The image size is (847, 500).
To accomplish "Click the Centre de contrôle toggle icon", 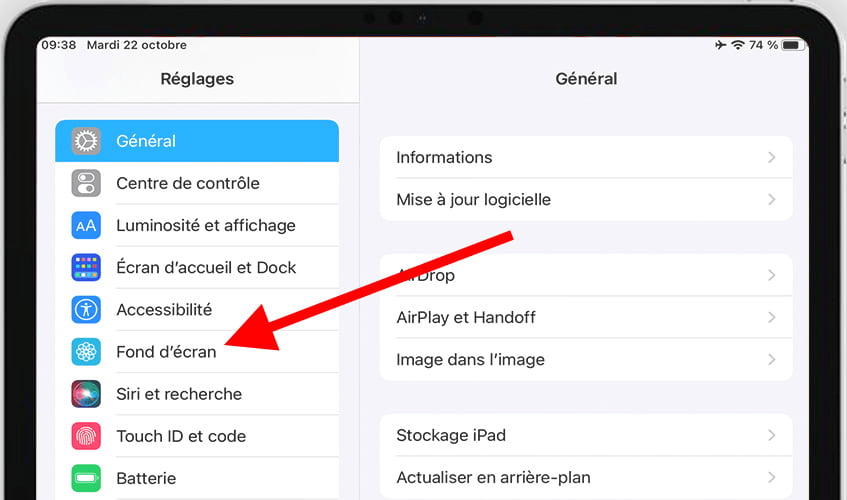I will (86, 183).
